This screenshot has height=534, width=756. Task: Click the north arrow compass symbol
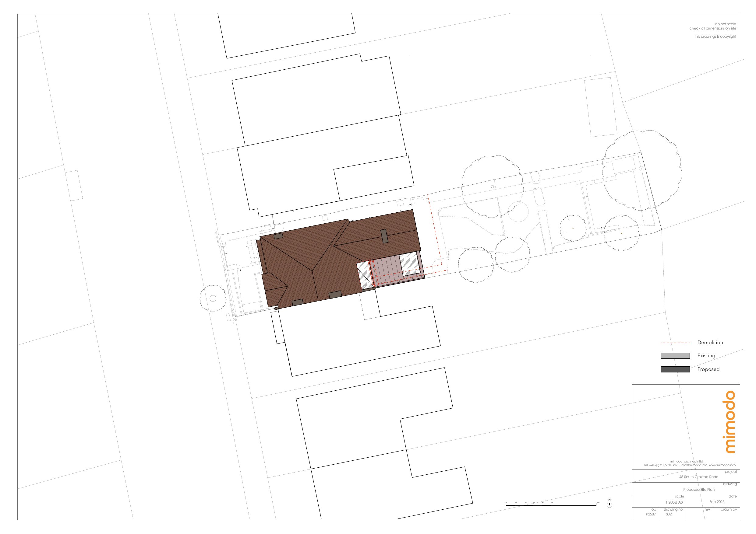point(609,505)
